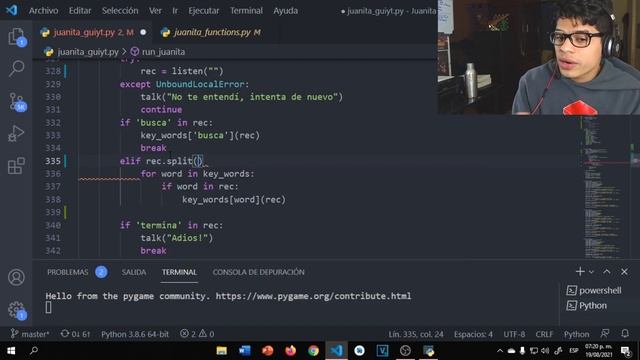Image resolution: width=640 pixels, height=360 pixels.
Task: Open the Run and Debug view
Action: (16, 133)
